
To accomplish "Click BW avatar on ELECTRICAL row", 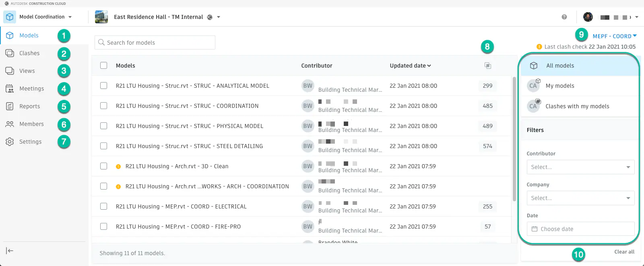I will tap(308, 206).
